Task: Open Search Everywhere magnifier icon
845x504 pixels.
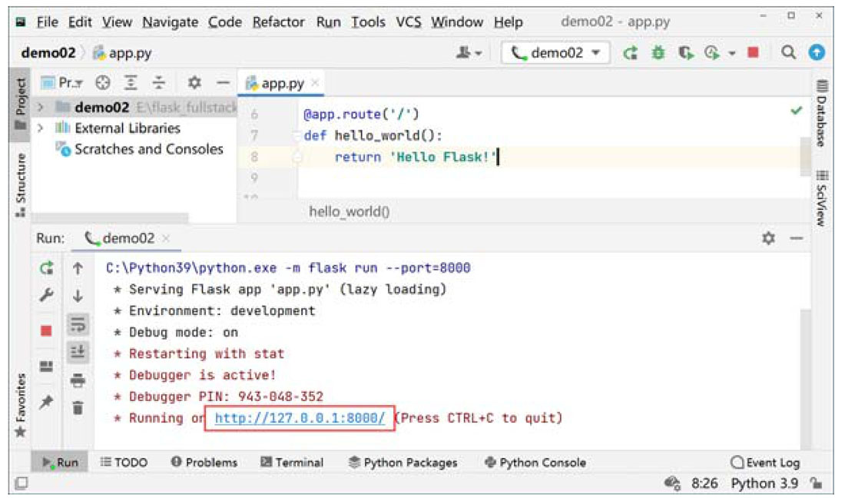Action: pyautogui.click(x=788, y=53)
